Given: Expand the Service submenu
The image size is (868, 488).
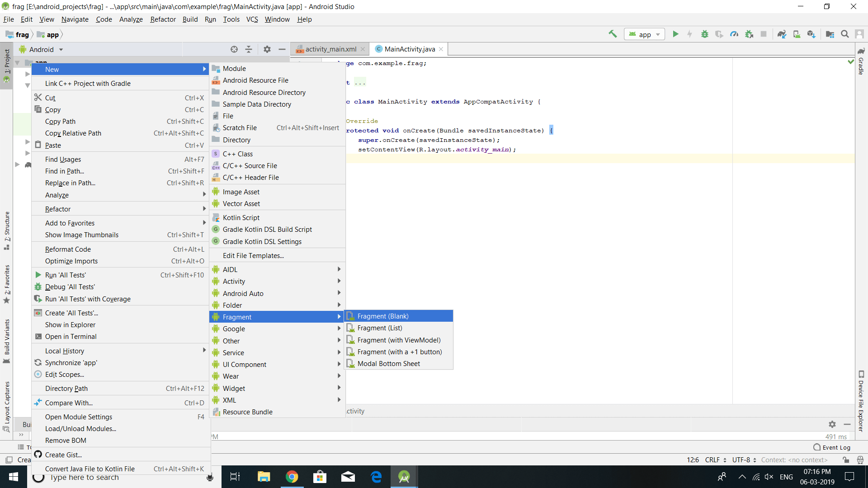Looking at the screenshot, I should (277, 352).
